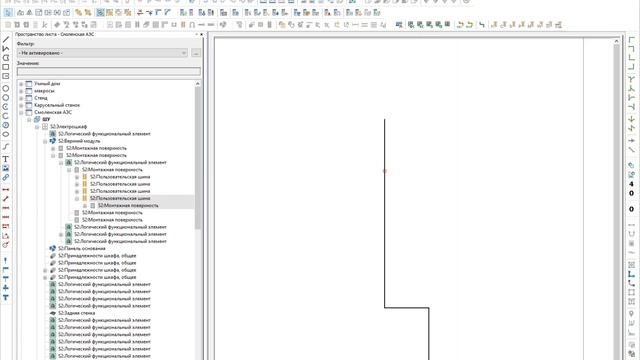Collapse the S2:Электрошкаф node
This screenshot has width=640, height=360.
[37, 127]
